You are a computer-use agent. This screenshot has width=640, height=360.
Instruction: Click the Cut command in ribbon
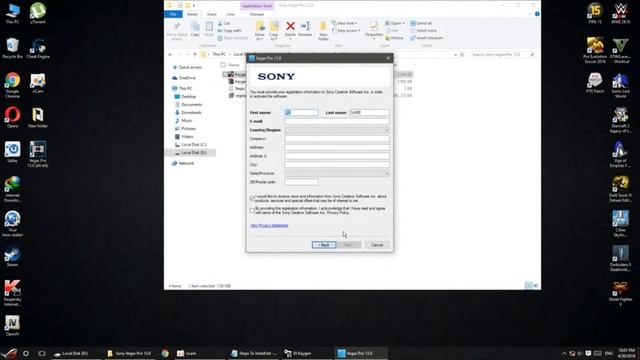click(224, 23)
